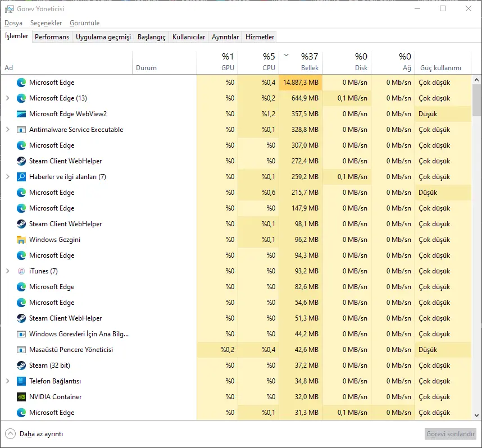The image size is (482, 448).
Task: Sort by the Disk column header
Action: (347, 62)
